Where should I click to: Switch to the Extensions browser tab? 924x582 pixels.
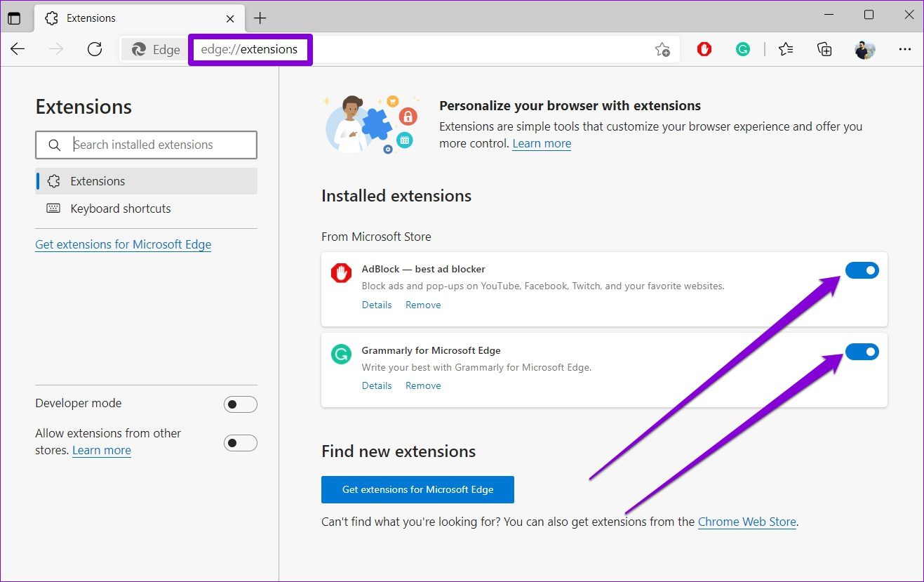[140, 18]
